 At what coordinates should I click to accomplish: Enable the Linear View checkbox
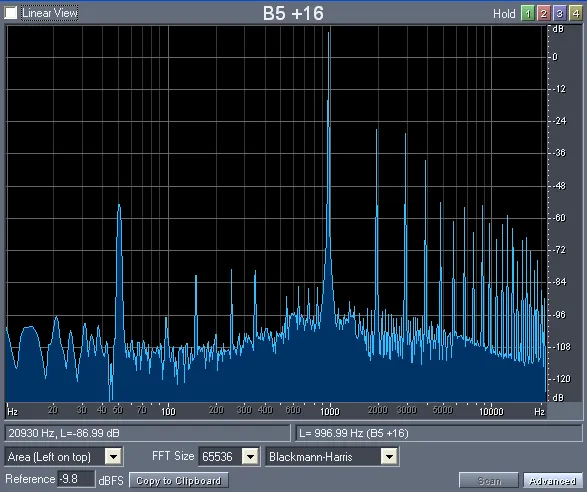pyautogui.click(x=10, y=13)
